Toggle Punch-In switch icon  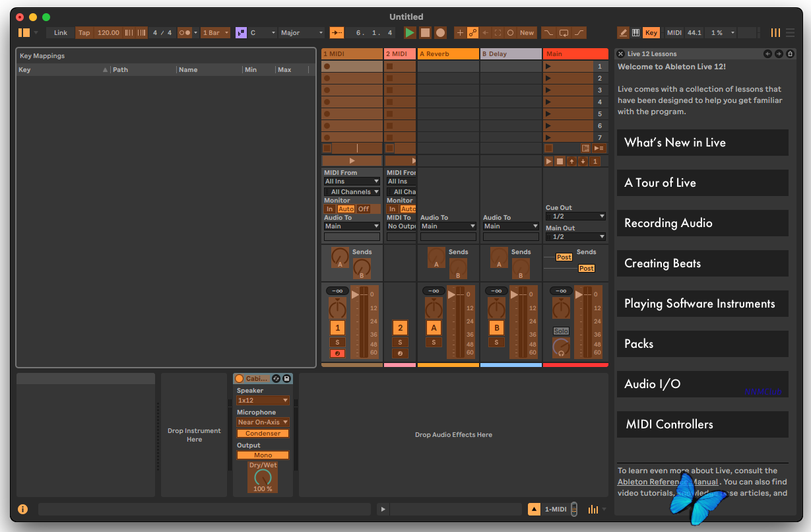click(x=548, y=32)
